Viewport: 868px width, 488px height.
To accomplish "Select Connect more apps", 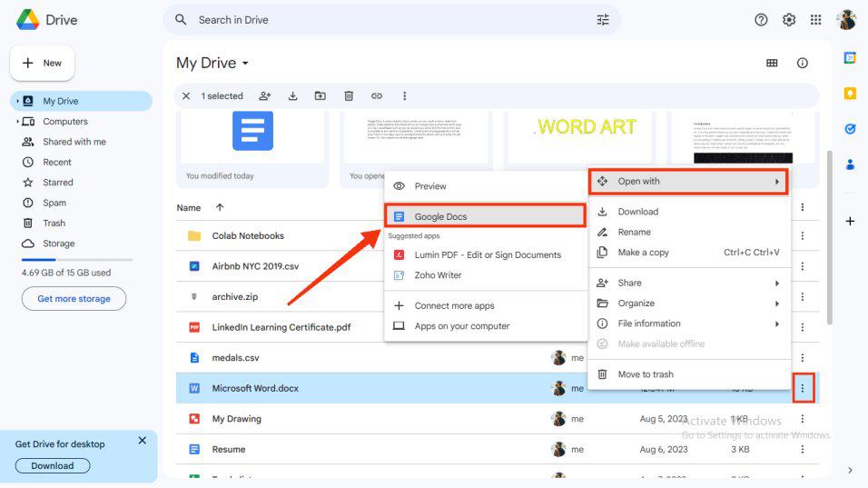I will tap(485, 305).
